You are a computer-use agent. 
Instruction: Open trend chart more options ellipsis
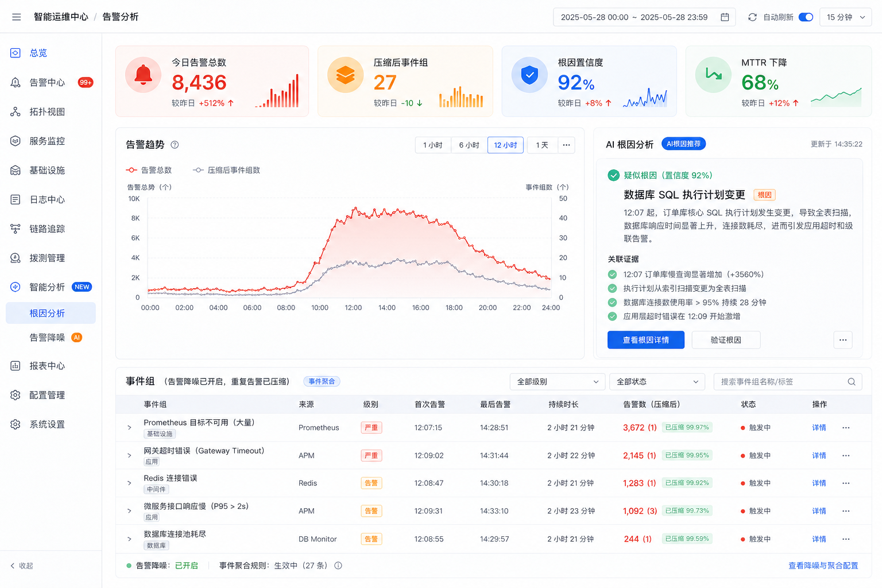[566, 145]
